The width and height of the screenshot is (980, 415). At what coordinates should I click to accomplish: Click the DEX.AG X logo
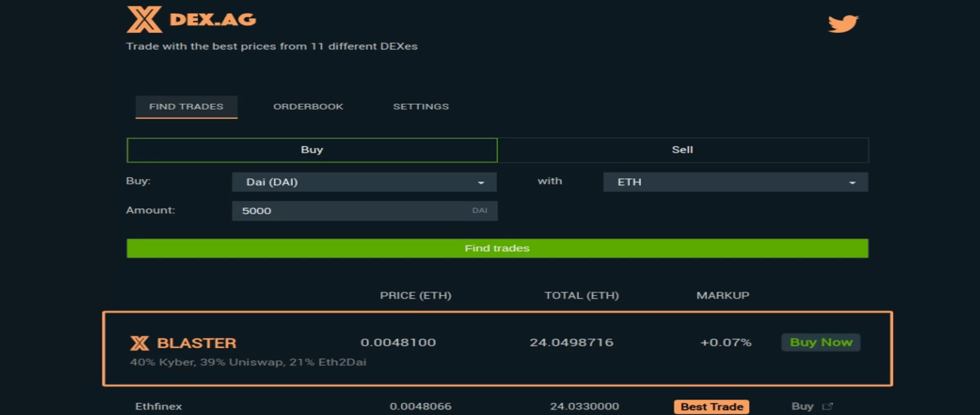[144, 19]
